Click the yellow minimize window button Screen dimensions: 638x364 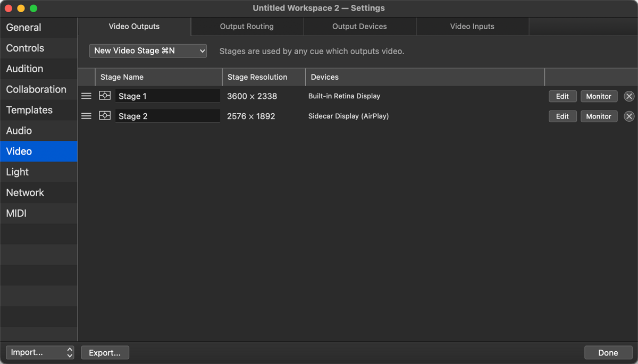point(21,8)
